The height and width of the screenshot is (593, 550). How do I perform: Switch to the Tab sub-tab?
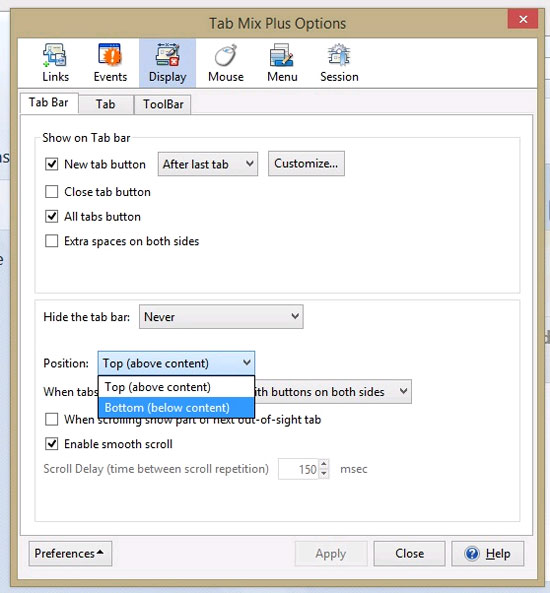point(106,104)
